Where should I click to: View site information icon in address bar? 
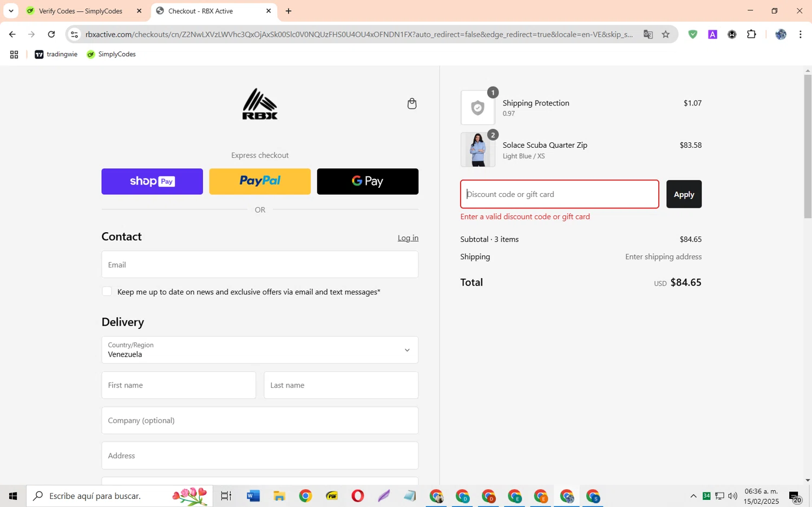click(75, 34)
